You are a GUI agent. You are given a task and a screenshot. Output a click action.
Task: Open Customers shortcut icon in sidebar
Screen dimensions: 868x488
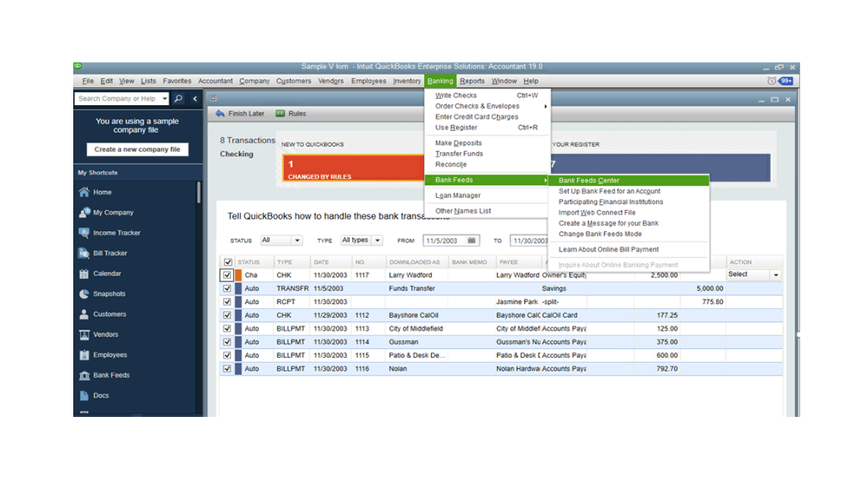[x=83, y=314]
